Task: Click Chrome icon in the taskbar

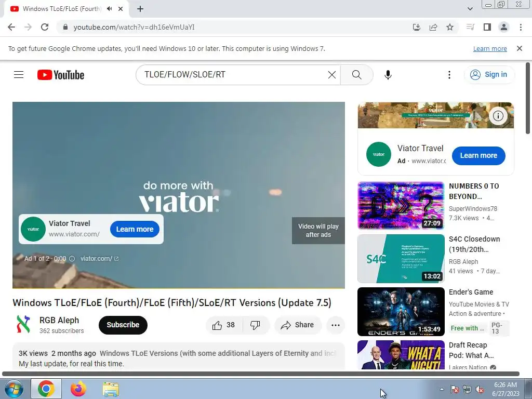Action: tap(46, 389)
